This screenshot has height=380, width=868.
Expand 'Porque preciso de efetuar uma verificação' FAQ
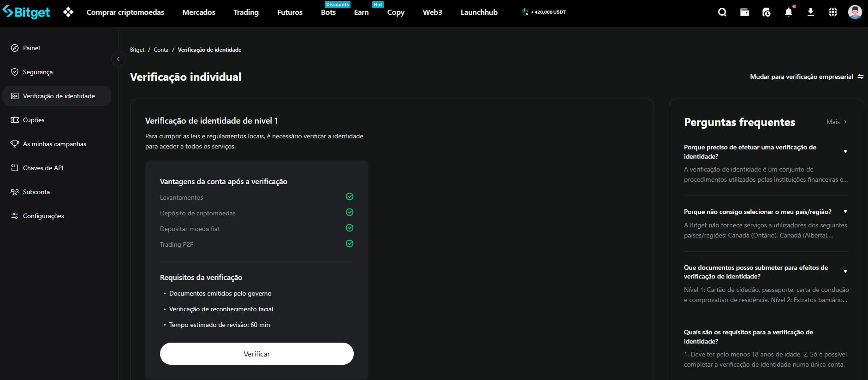tap(845, 152)
